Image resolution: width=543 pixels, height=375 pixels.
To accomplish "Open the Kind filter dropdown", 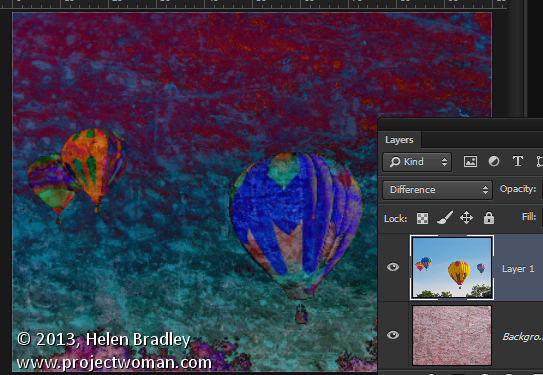I will pos(417,162).
